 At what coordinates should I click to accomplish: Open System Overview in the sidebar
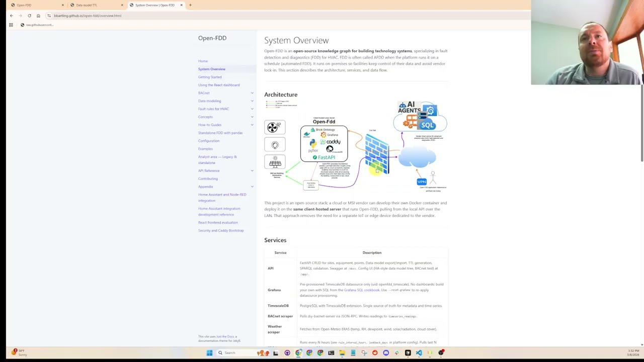[212, 69]
